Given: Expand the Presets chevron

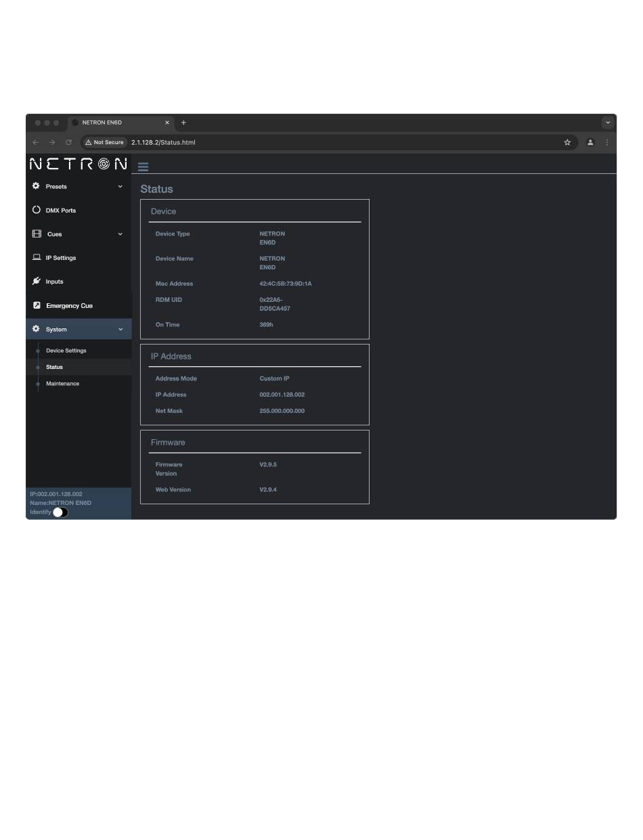Looking at the screenshot, I should pos(120,186).
